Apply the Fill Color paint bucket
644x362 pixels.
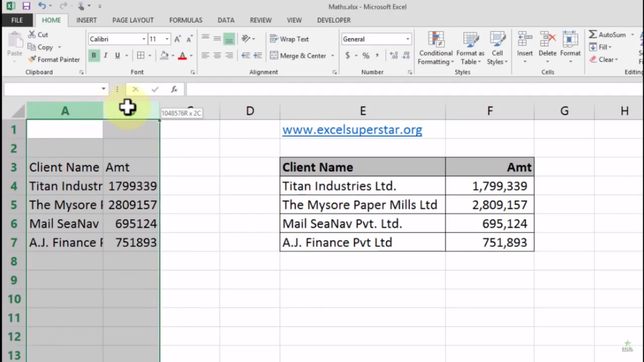coord(164,56)
